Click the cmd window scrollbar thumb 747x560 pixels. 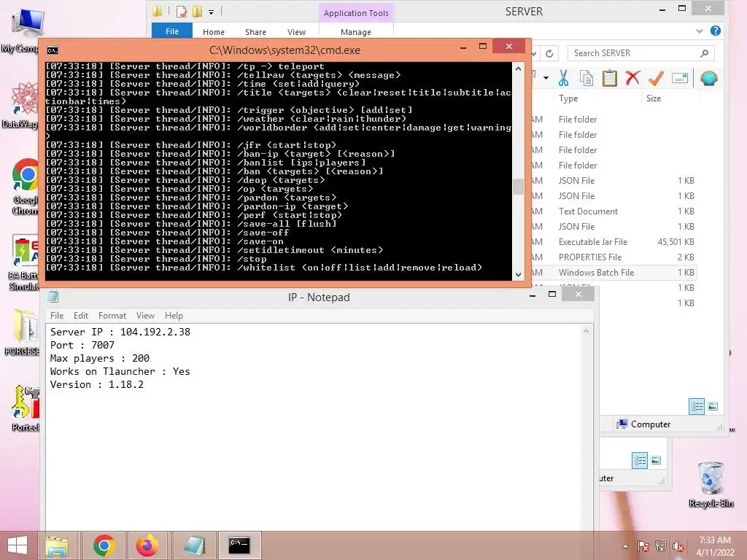[519, 186]
